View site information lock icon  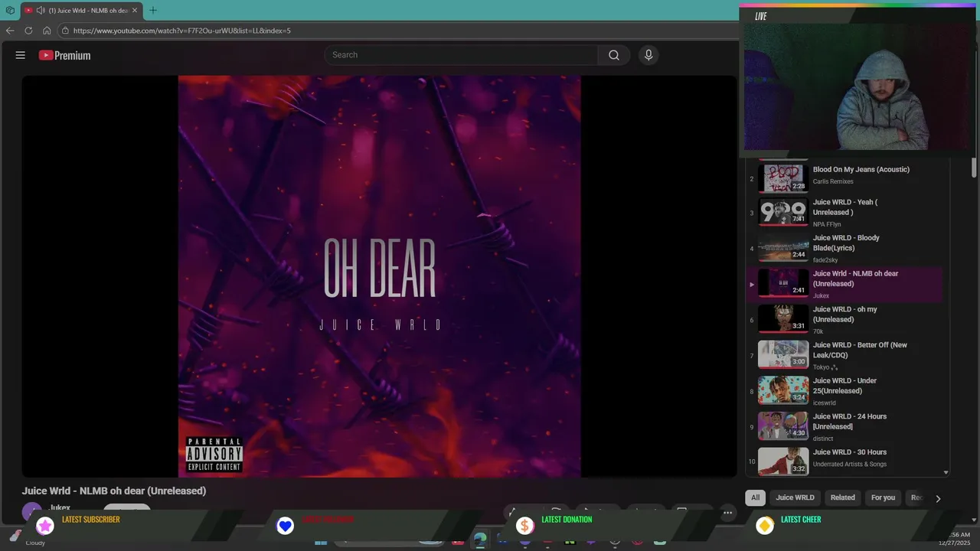pyautogui.click(x=66, y=31)
